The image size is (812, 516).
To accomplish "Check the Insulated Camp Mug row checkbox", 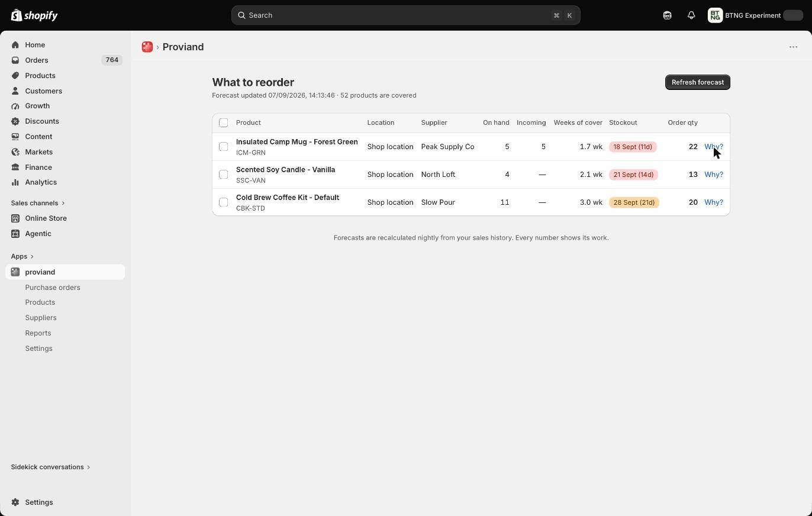I will 223,147.
